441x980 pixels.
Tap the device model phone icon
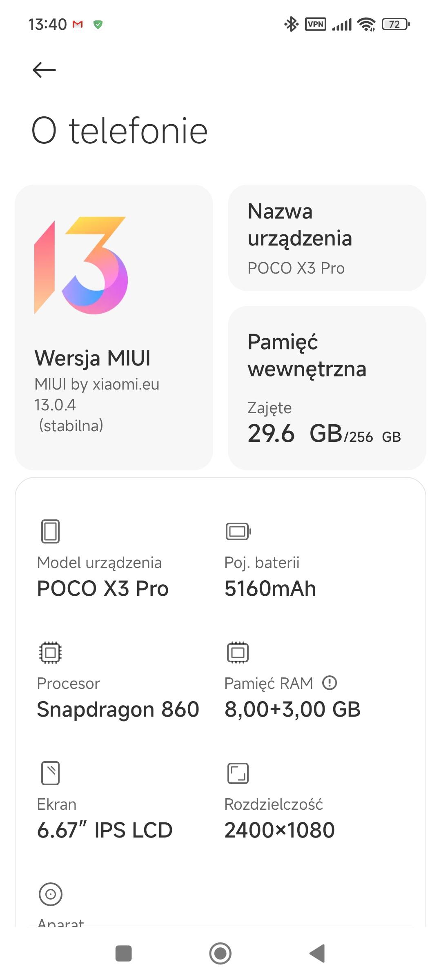pos(50,531)
